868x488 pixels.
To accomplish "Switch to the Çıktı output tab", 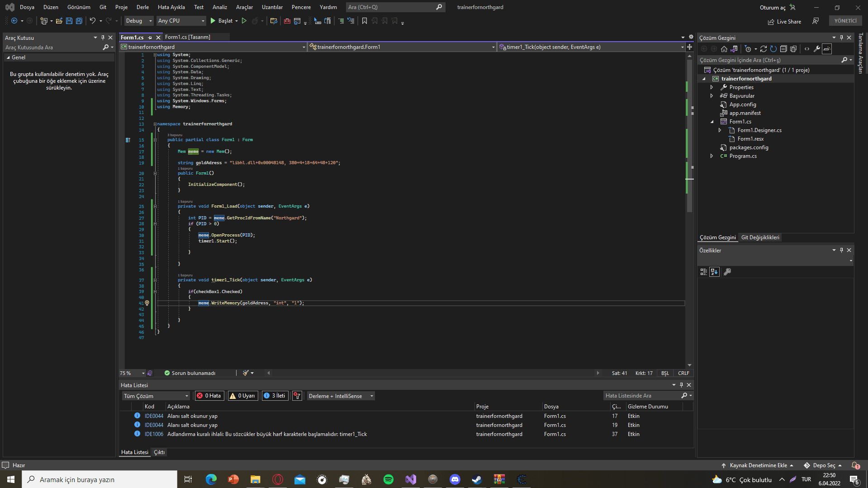I will (x=159, y=452).
